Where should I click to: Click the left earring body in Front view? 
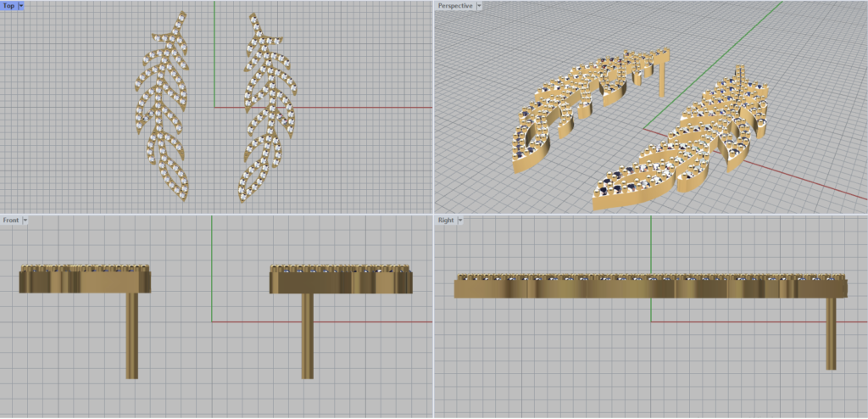[x=85, y=280]
